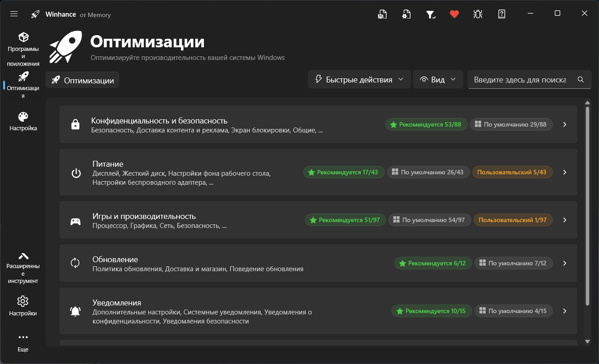Click the 'от Memory' text in title bar
Screen dimensions: 599x364
tap(95, 15)
